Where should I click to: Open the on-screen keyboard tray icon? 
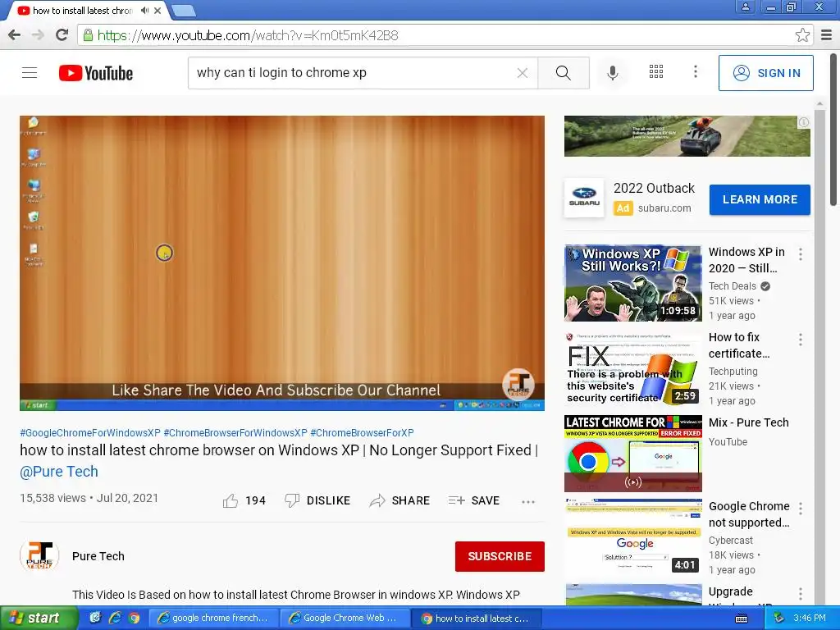pyautogui.click(x=742, y=619)
